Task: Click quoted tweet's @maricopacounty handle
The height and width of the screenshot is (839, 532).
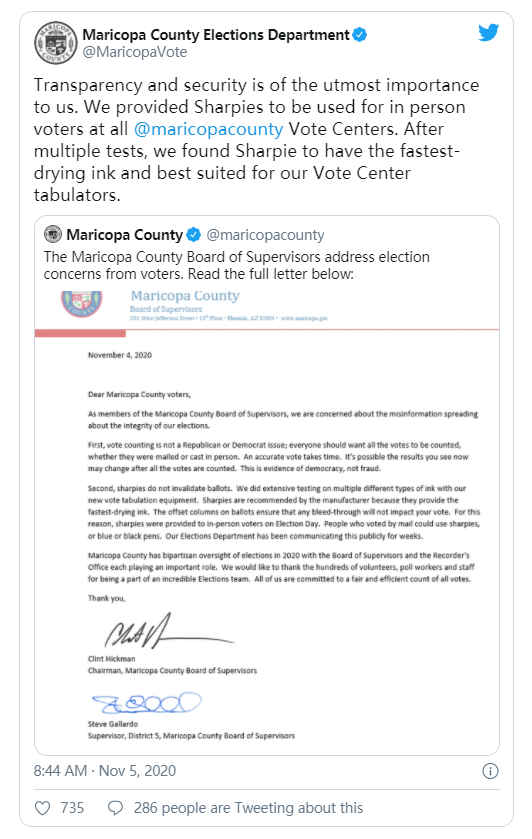Action: pos(265,235)
